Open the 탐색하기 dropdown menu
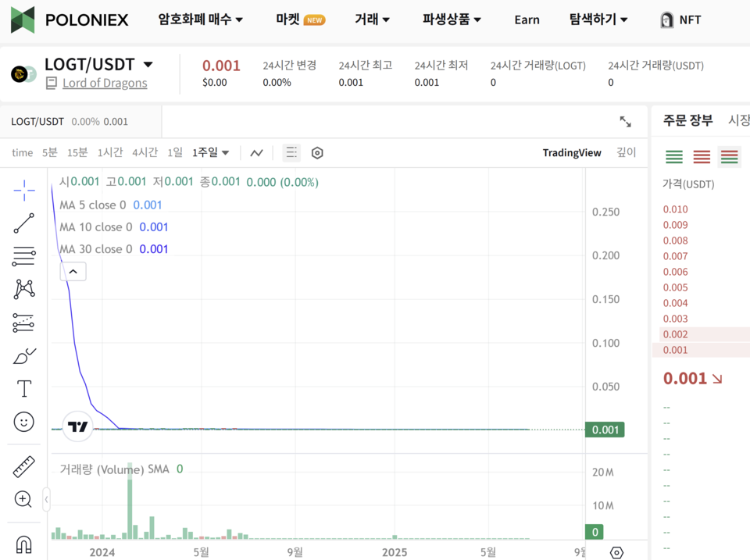The image size is (750, 560). (598, 20)
